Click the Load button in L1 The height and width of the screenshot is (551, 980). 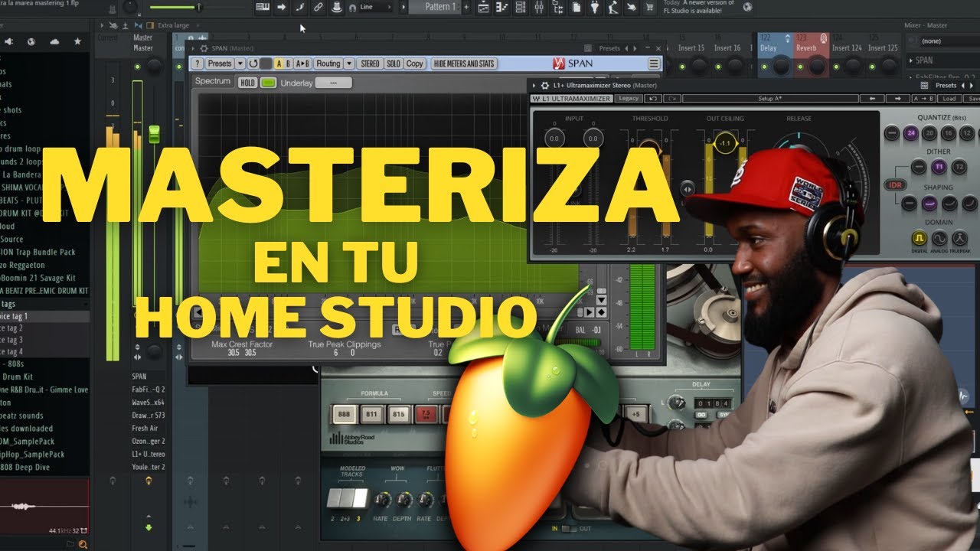tap(949, 99)
